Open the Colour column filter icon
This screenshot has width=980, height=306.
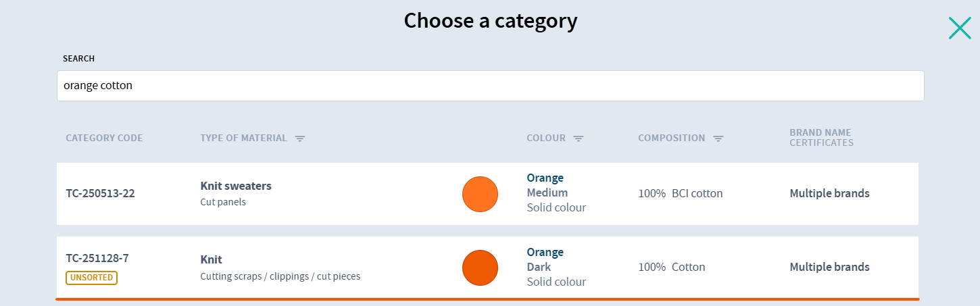(579, 138)
